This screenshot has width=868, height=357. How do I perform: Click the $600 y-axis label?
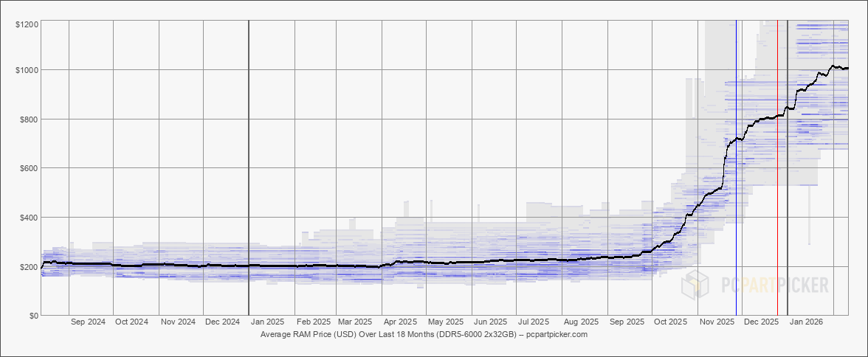pos(28,168)
